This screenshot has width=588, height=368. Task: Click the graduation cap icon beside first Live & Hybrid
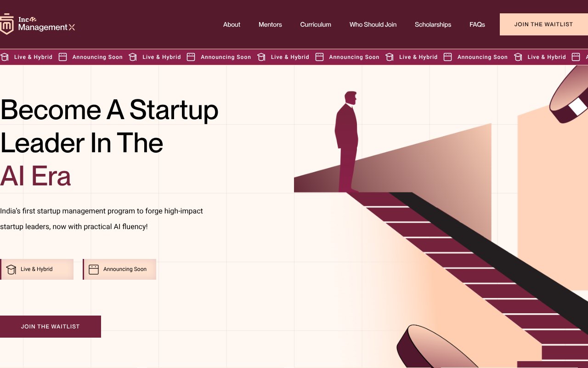(x=5, y=57)
